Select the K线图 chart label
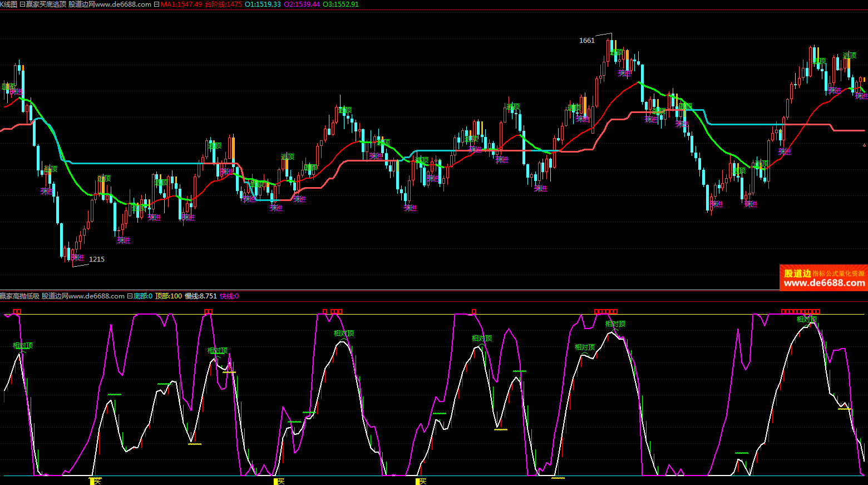Image resolution: width=868 pixels, height=485 pixels. (x=8, y=4)
